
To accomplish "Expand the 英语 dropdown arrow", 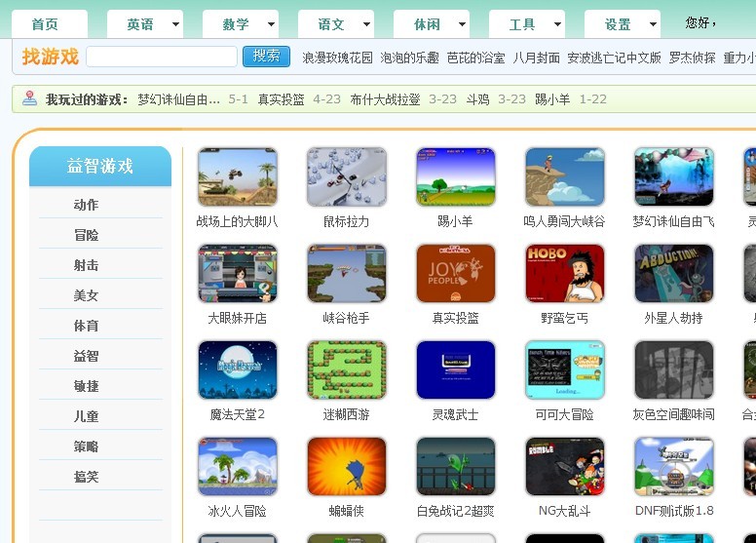I will 175,24.
